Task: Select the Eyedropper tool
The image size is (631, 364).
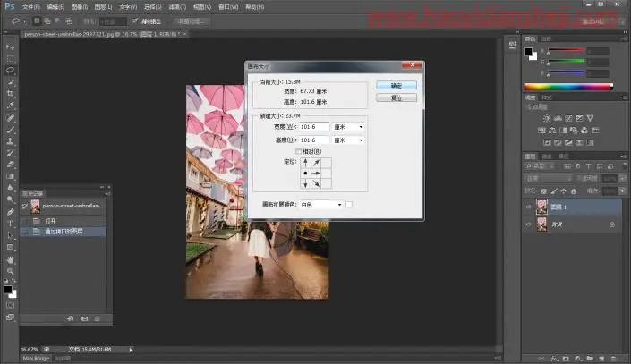Action: click(x=10, y=106)
